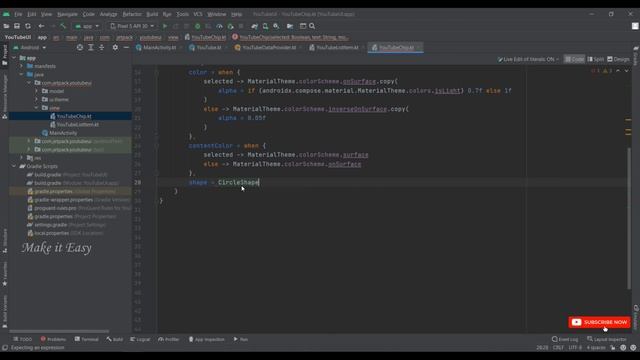Screen dimensions: 640x360
Task: Collapse the app module tree node
Action: coord(14,58)
